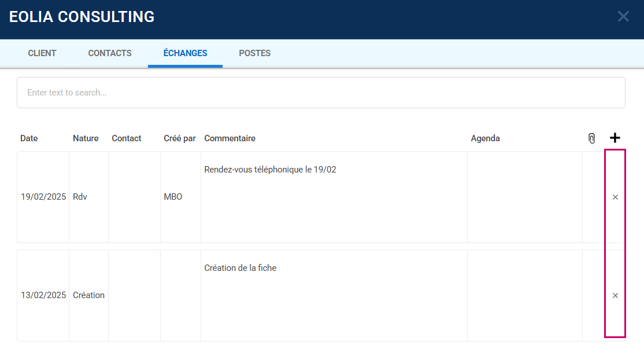This screenshot has width=644, height=356.
Task: Sort by the Date column header
Action: coord(29,138)
